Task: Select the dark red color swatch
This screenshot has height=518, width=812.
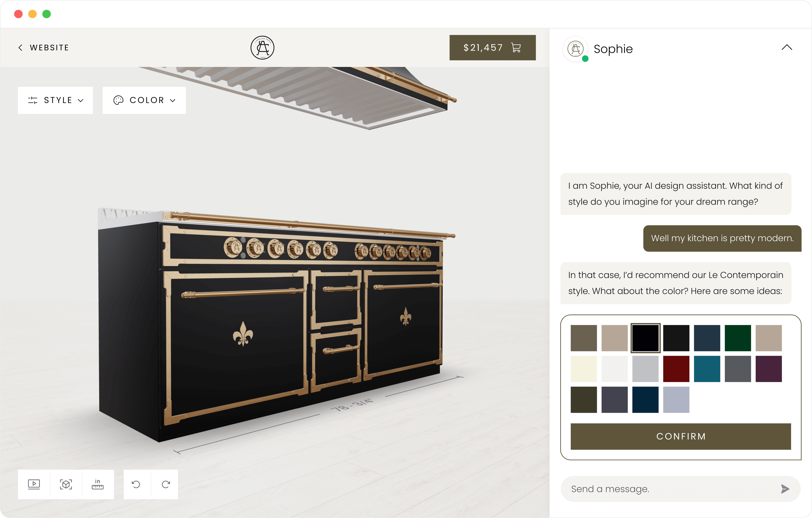Action: 676,369
